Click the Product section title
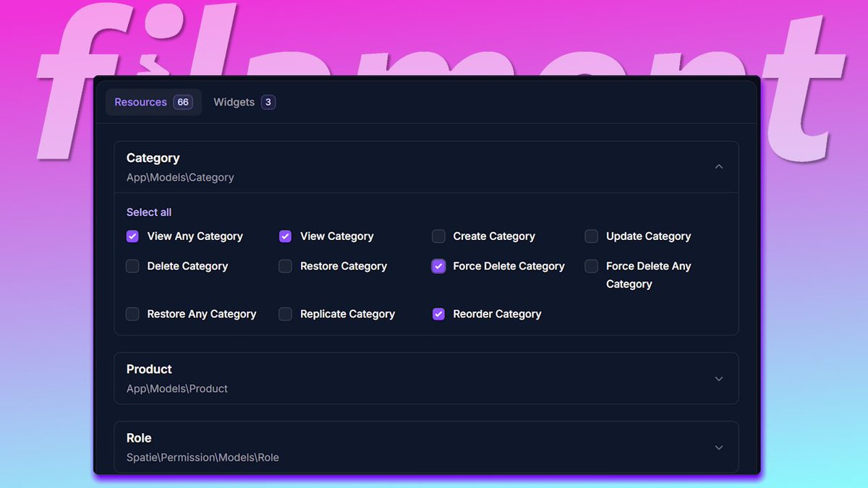Screen dimensions: 868x488 [149, 369]
